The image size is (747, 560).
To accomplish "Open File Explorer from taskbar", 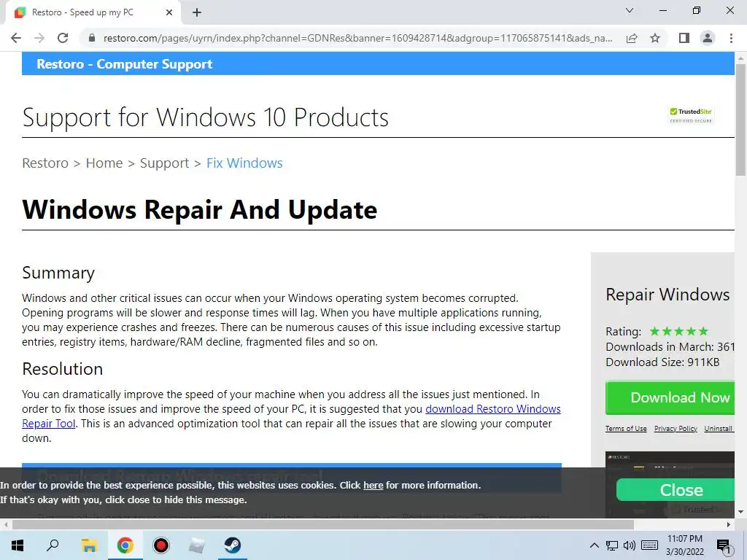I will (x=89, y=545).
